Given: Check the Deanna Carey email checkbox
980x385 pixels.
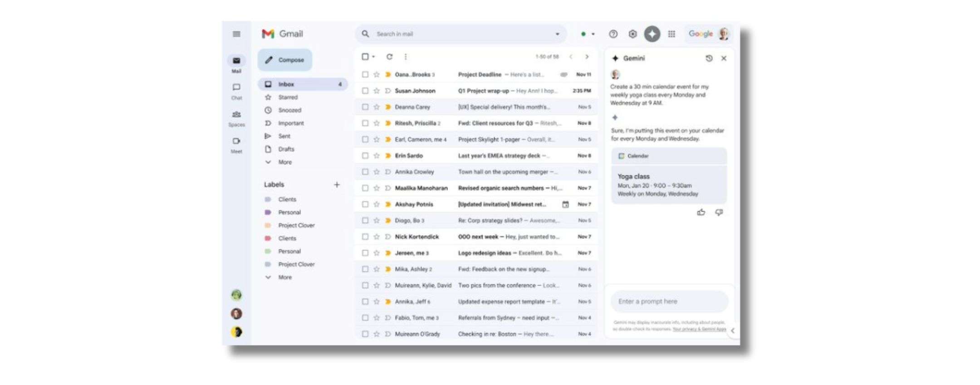Looking at the screenshot, I should (365, 107).
